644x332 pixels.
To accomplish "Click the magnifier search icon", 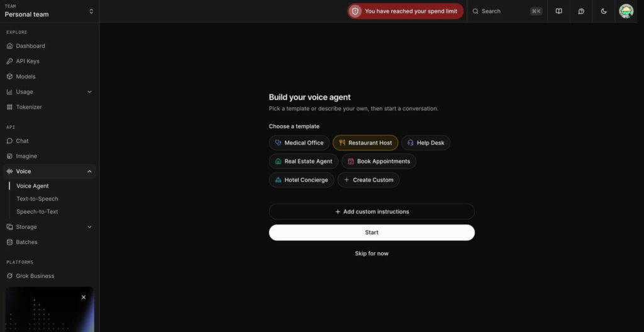I will (475, 11).
